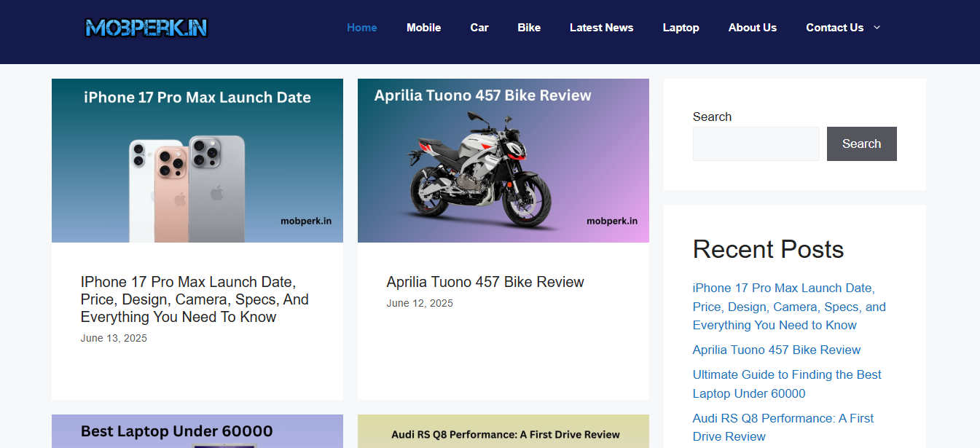Viewport: 980px width, 448px height.
Task: Expand the Contact Us submenu arrow
Action: pos(877,28)
